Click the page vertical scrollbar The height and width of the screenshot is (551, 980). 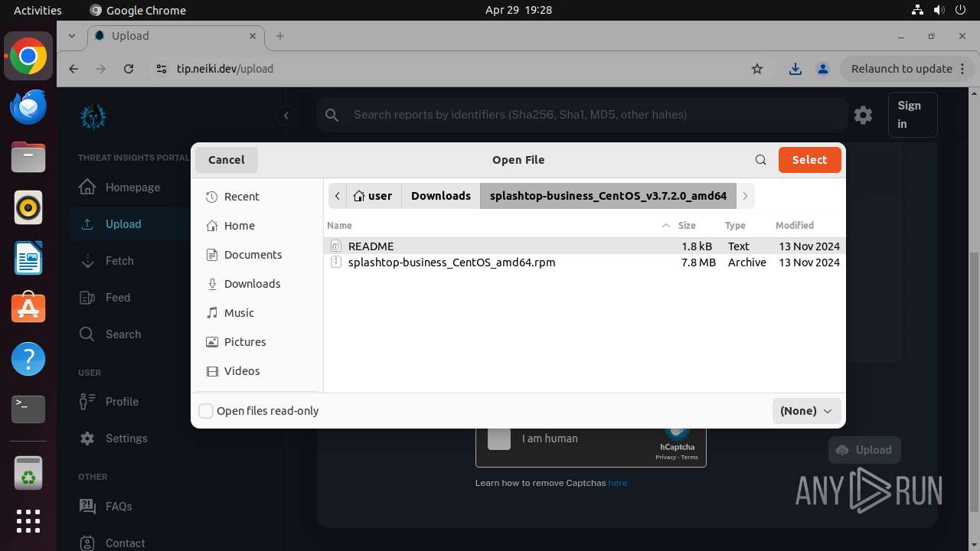coord(974,383)
